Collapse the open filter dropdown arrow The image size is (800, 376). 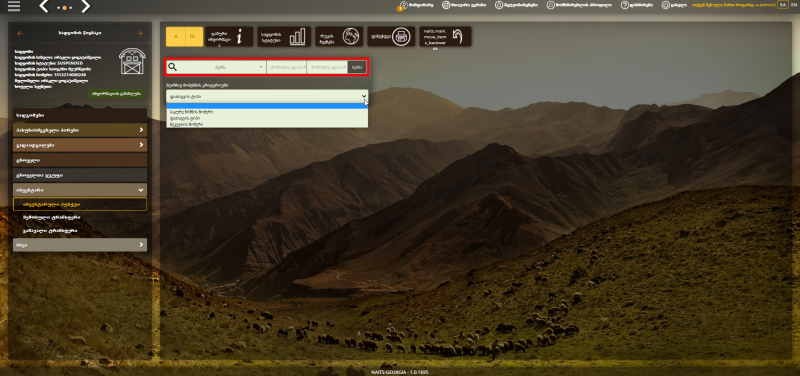pyautogui.click(x=364, y=96)
